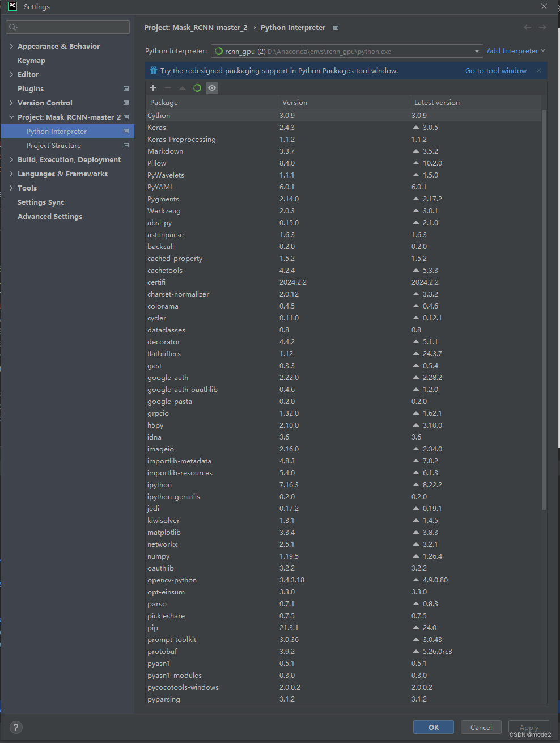560x743 pixels.
Task: Click the upgrade package arrow icon
Action: [x=183, y=88]
